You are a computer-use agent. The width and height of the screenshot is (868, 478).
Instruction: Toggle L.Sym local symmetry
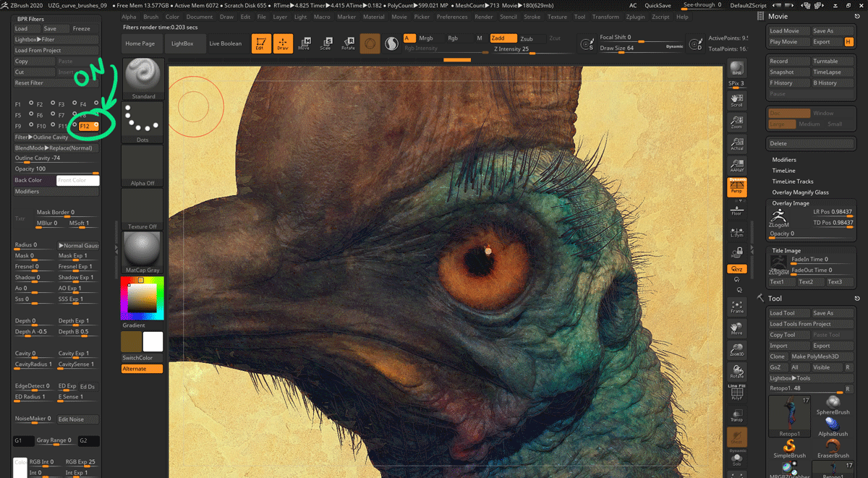pyautogui.click(x=736, y=231)
